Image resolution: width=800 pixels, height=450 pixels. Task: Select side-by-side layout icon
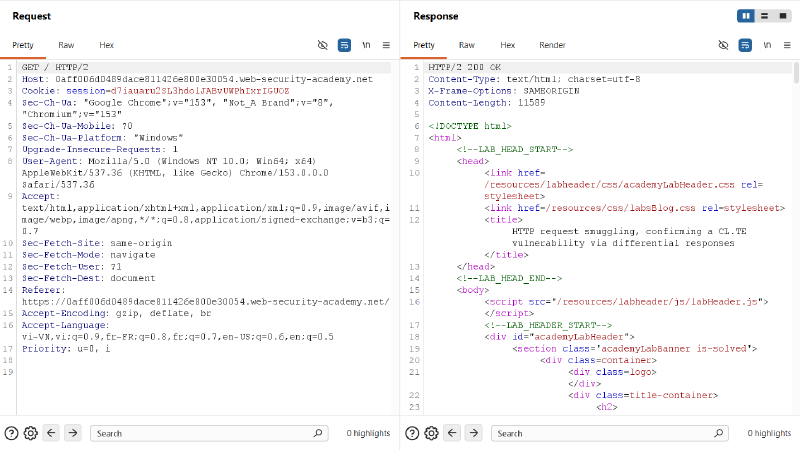[x=745, y=16]
